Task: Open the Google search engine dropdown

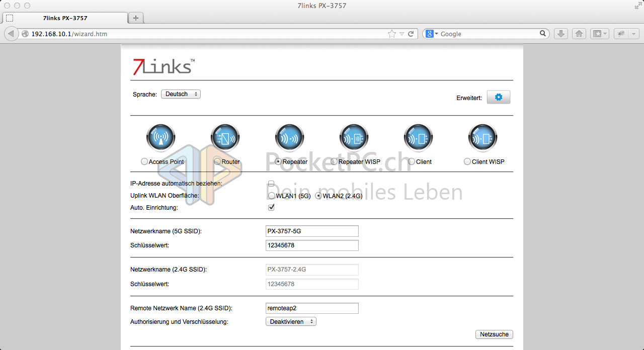Action: (433, 34)
